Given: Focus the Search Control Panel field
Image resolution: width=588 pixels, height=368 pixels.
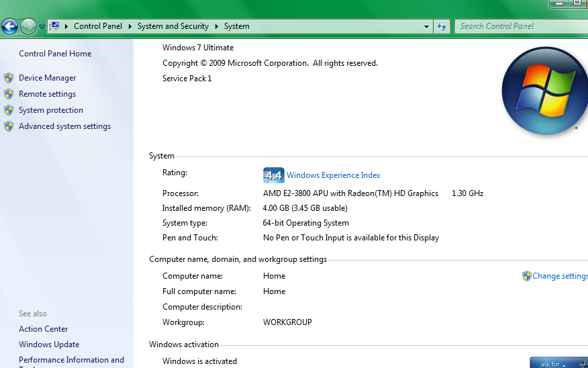Looking at the screenshot, I should [x=522, y=26].
